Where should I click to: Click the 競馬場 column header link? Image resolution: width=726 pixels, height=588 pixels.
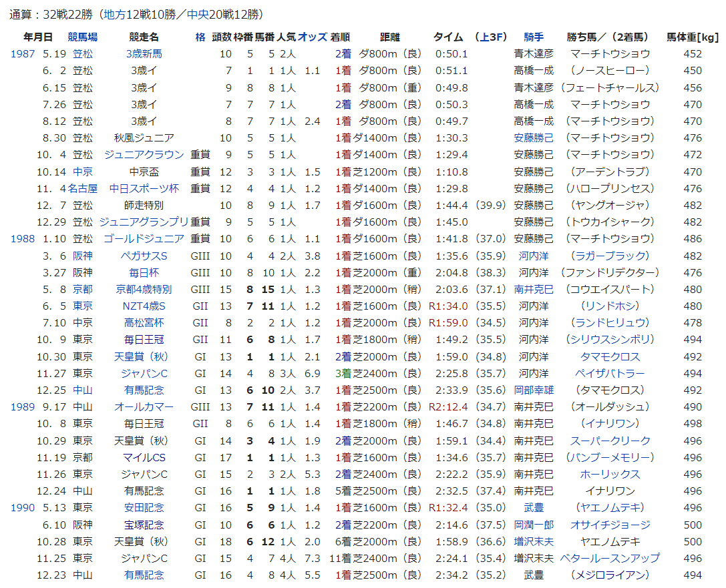pos(83,37)
